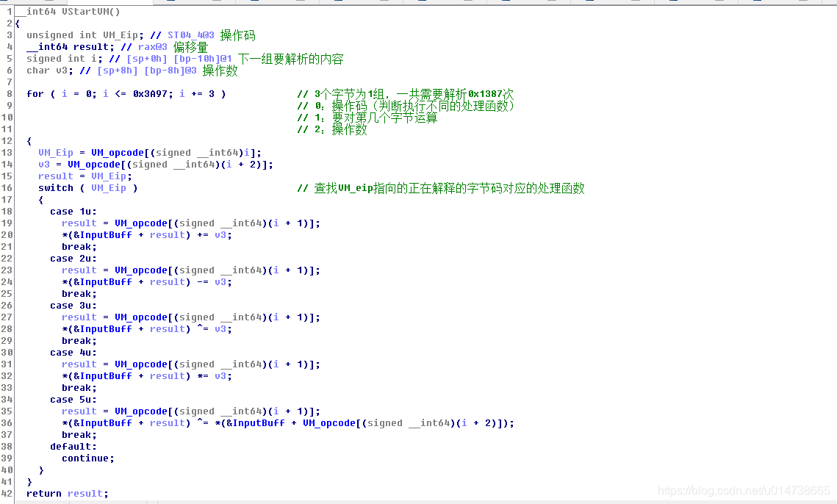
Task: Click the 'case 5u:' label
Action: click(73, 400)
